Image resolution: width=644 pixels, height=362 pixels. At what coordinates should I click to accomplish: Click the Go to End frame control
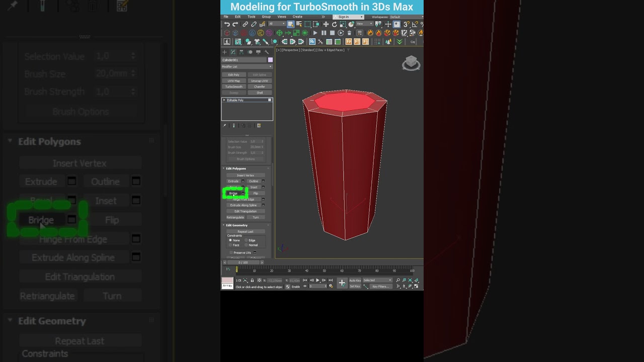pyautogui.click(x=331, y=280)
